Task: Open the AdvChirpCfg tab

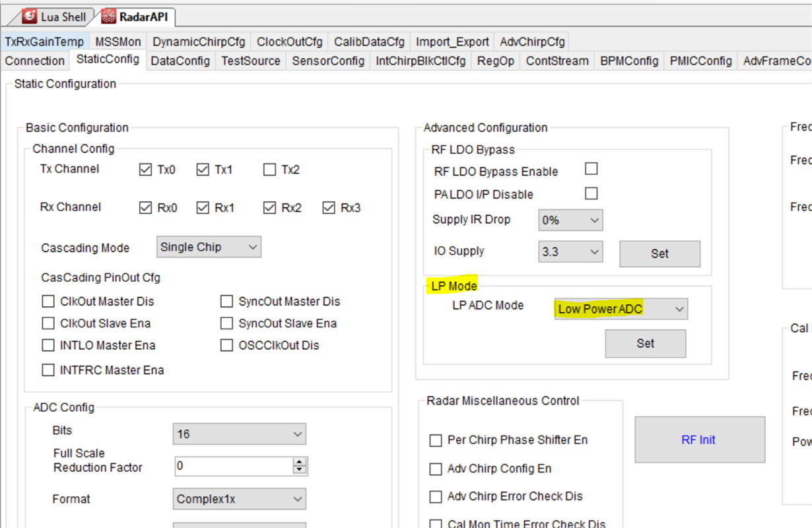Action: click(532, 42)
